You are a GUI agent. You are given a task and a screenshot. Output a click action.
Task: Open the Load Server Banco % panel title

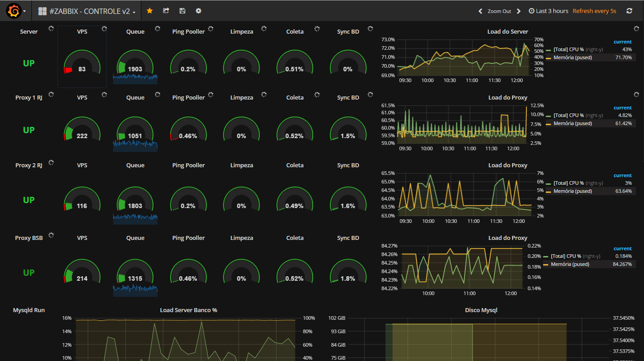pyautogui.click(x=188, y=310)
